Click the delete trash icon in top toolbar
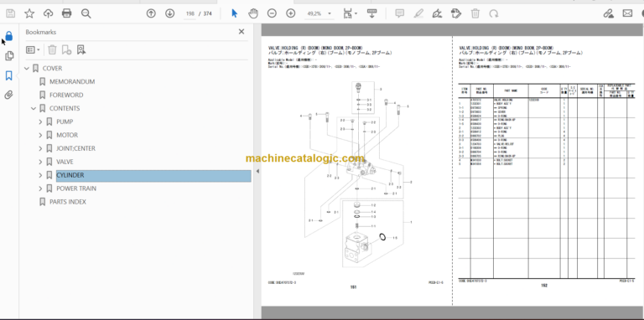This screenshot has height=320, width=644. coord(475,13)
